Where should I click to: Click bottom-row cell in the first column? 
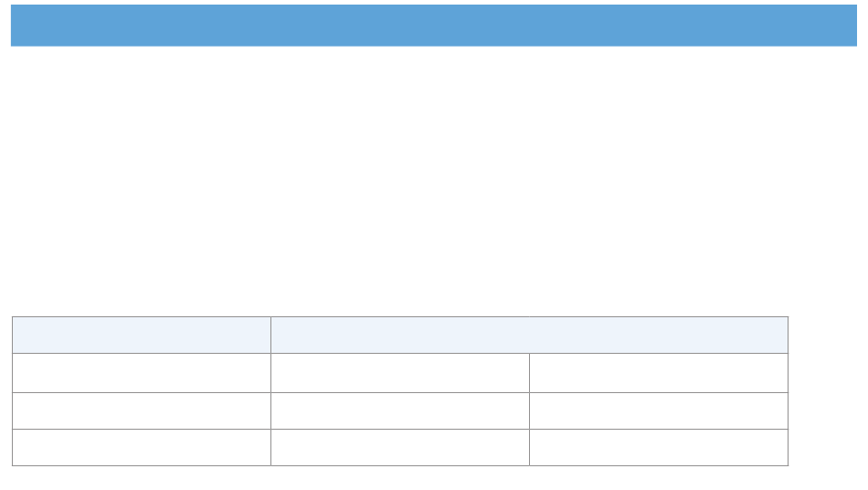point(142,447)
